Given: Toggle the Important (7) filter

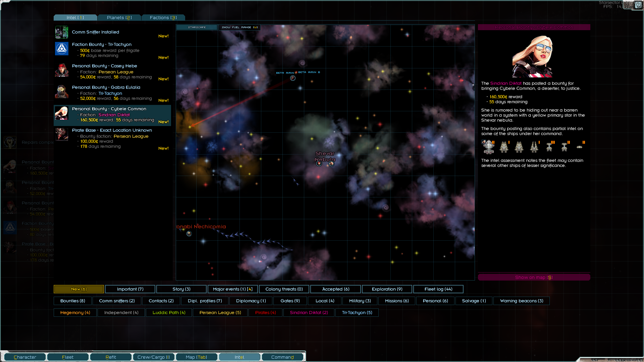Looking at the screenshot, I should pos(130,289).
